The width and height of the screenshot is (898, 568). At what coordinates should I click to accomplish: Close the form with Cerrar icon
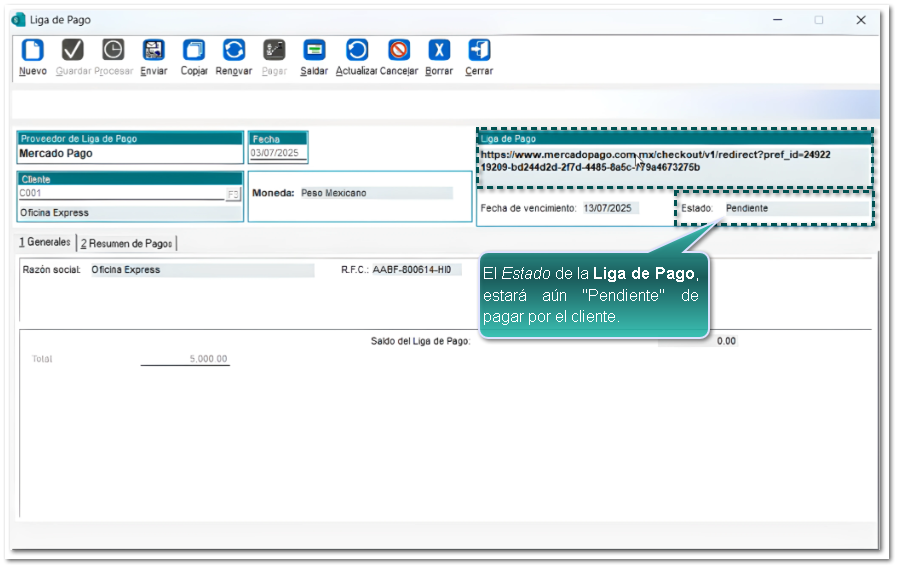pos(479,51)
